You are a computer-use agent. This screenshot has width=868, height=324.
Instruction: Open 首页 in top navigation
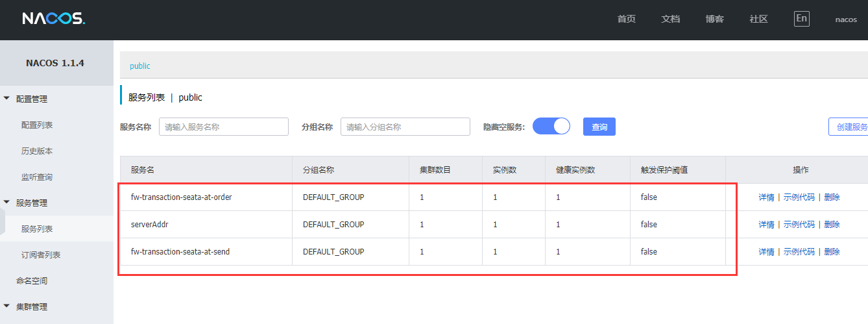click(626, 19)
